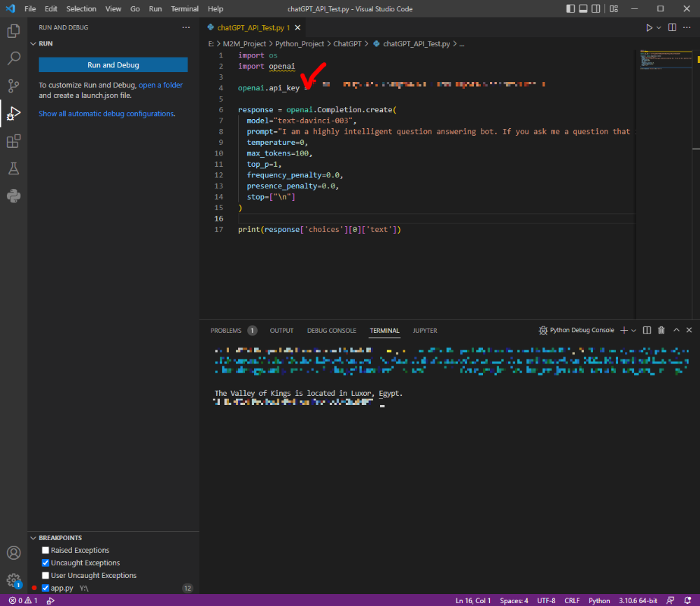Image resolution: width=700 pixels, height=606 pixels.
Task: Switch to the DEBUG CONSOLE tab
Action: pyautogui.click(x=331, y=330)
